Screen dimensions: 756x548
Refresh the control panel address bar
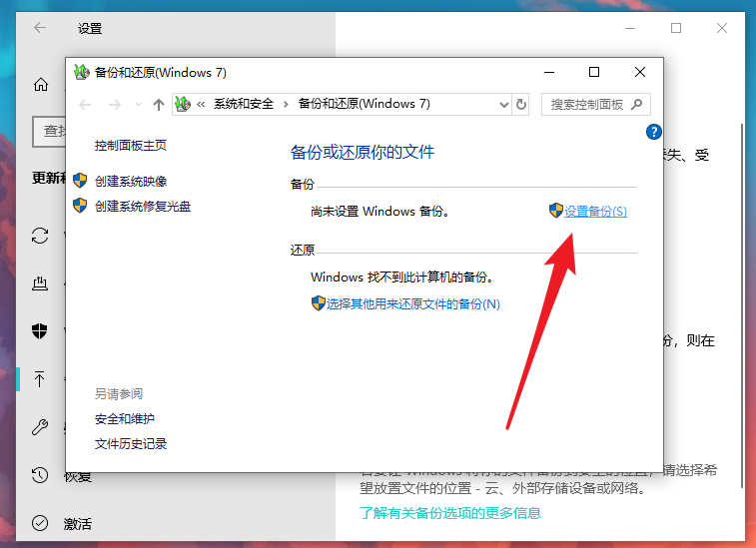click(520, 104)
